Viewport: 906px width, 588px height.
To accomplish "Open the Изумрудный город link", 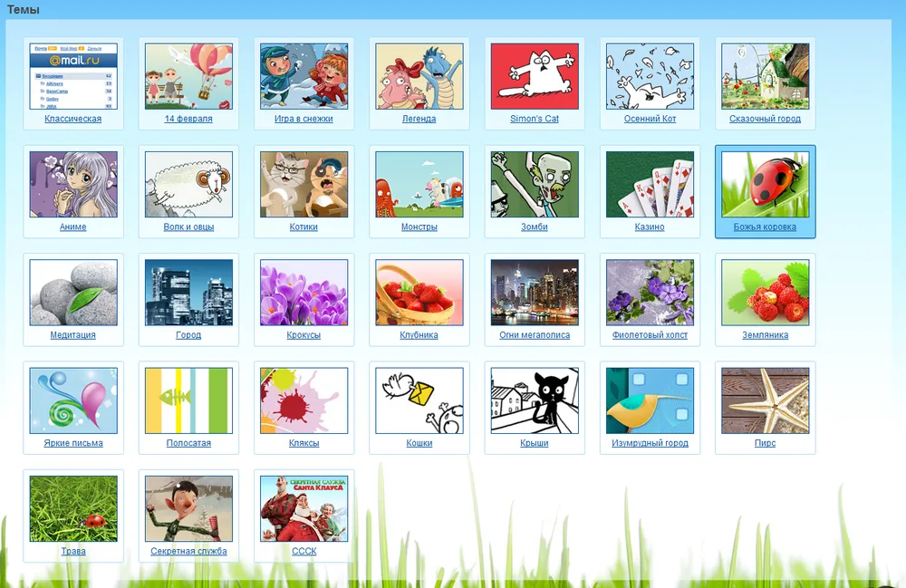I will [x=650, y=442].
